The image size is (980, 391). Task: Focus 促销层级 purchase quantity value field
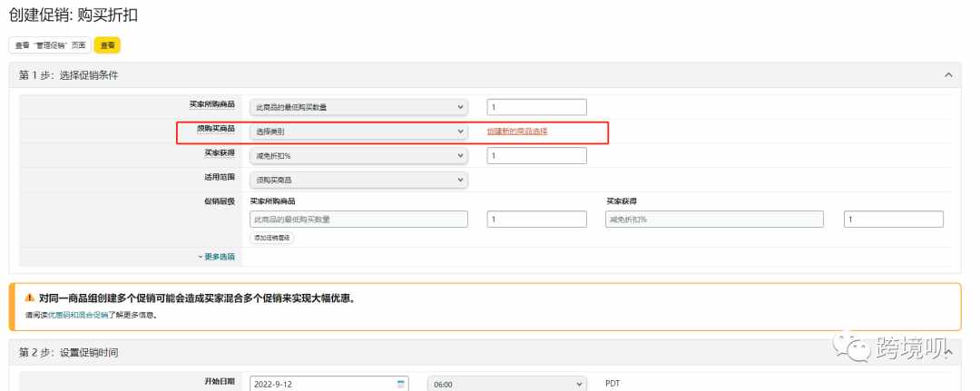coord(537,220)
